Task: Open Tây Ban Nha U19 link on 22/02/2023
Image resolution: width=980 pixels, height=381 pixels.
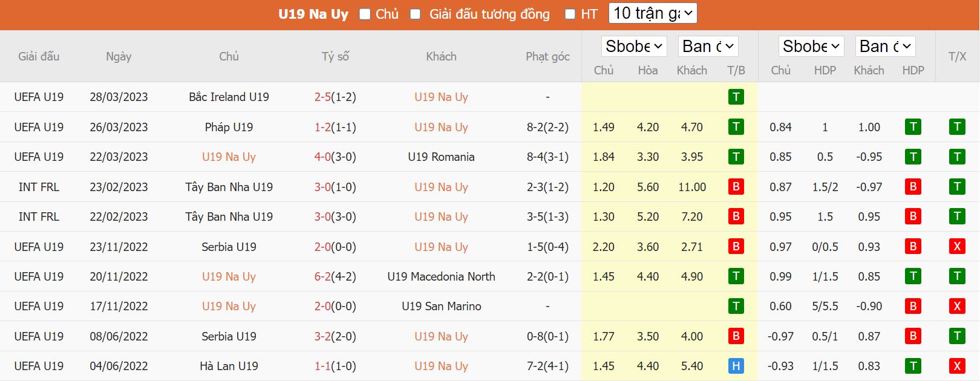Action: tap(229, 217)
